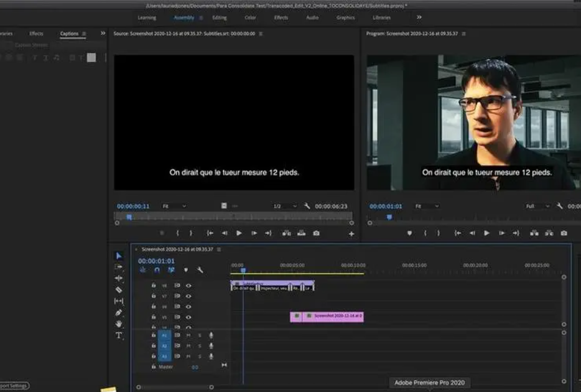Mute audio track A1
Screen dimensions: 581x392
pyautogui.click(x=188, y=335)
